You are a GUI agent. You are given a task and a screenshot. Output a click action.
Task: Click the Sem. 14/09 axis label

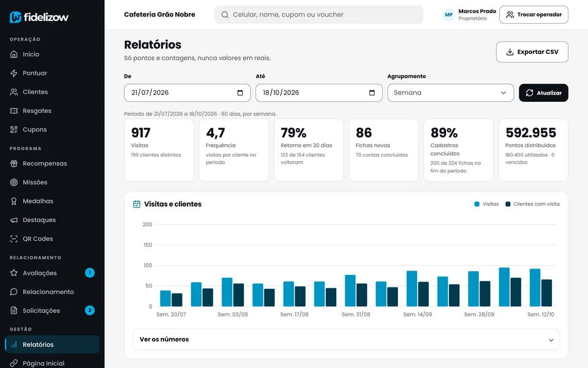tap(417, 314)
